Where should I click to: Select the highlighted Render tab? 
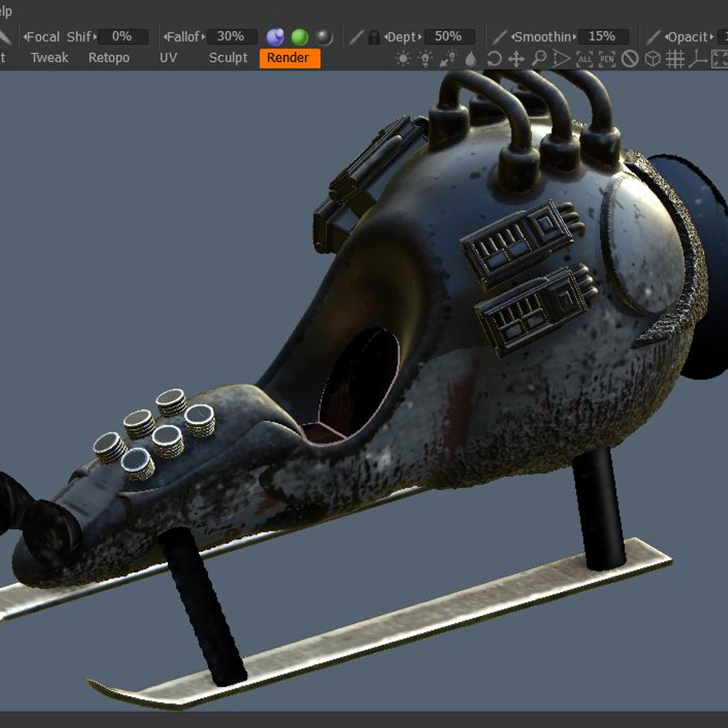click(x=290, y=58)
